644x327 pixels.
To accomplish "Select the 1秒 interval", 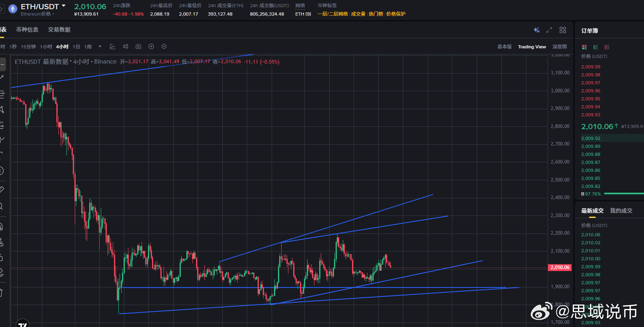I will (13, 47).
